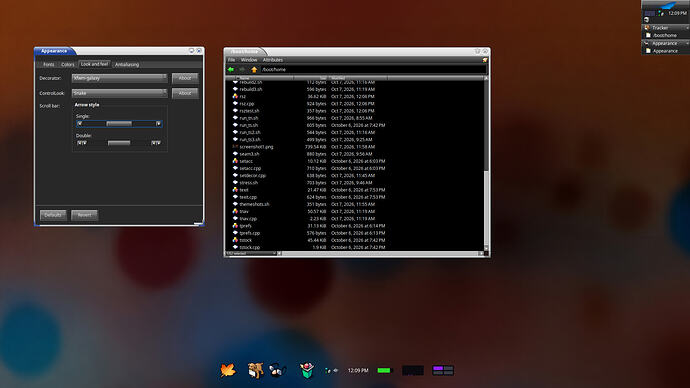Click the /boot/home path field in Tracker

pos(373,70)
